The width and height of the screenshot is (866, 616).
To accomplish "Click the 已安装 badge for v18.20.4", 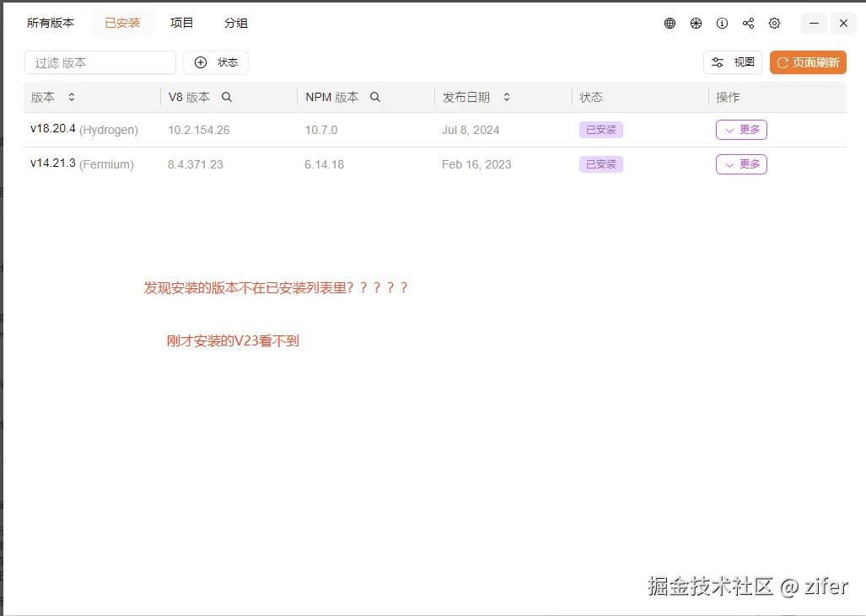I will pos(601,130).
